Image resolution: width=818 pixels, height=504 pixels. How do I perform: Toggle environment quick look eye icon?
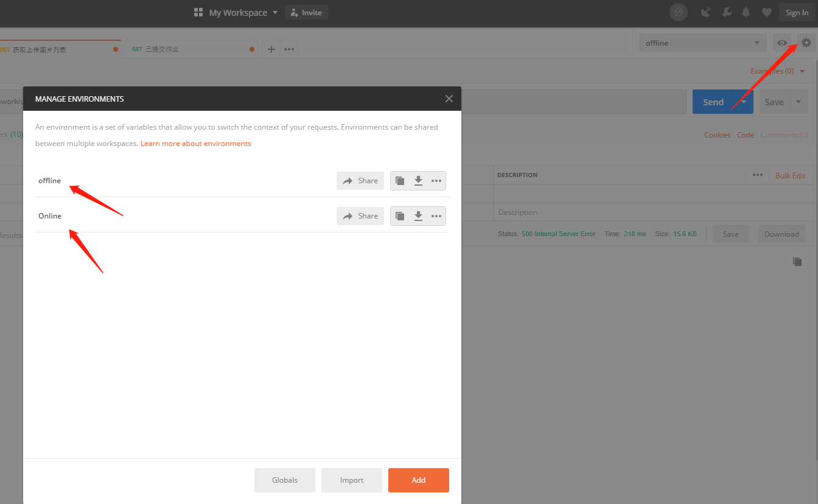pyautogui.click(x=782, y=43)
